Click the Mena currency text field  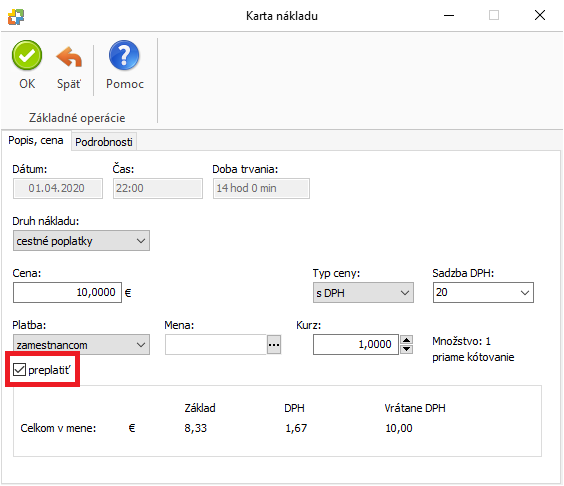click(216, 345)
